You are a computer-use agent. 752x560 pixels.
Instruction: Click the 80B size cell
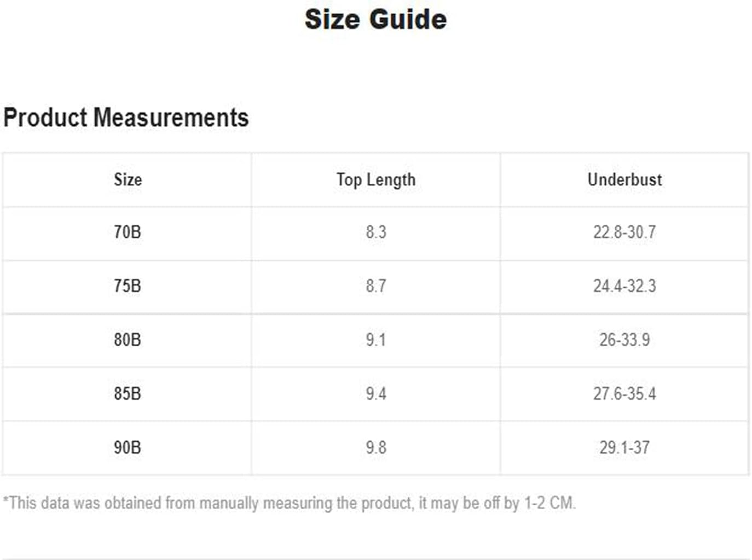click(128, 340)
